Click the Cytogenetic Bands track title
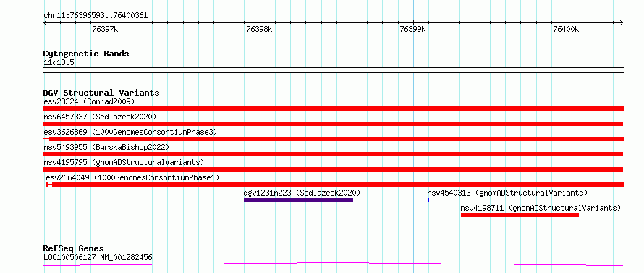The image size is (644, 273). pyautogui.click(x=86, y=54)
